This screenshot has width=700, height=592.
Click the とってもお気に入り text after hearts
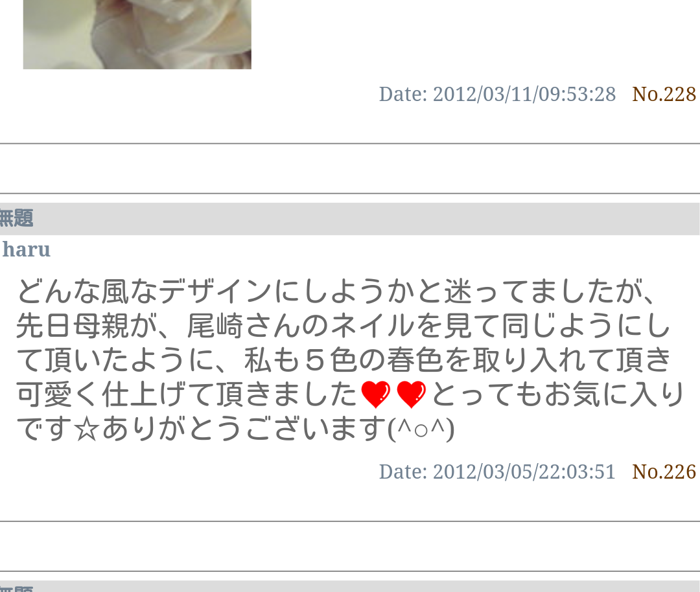point(557,395)
